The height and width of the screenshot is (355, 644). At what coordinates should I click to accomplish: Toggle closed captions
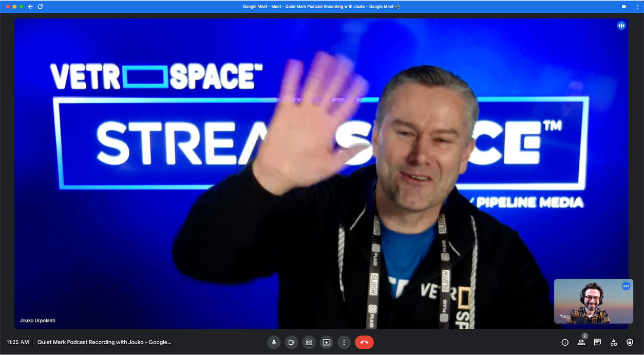coord(309,342)
